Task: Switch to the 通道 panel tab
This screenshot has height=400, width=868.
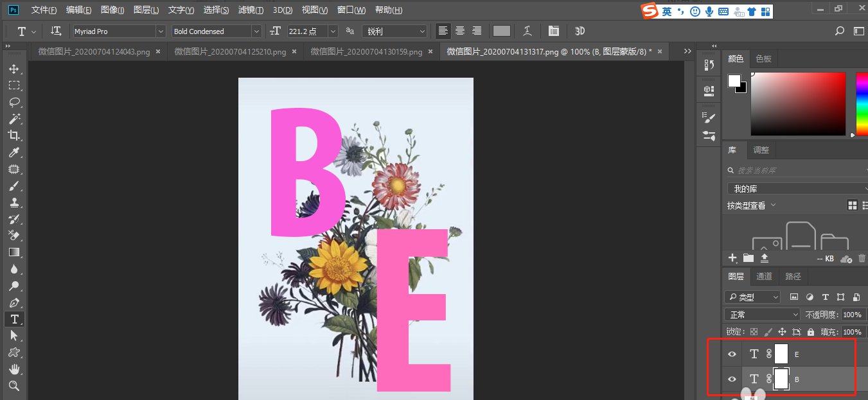Action: tap(764, 276)
